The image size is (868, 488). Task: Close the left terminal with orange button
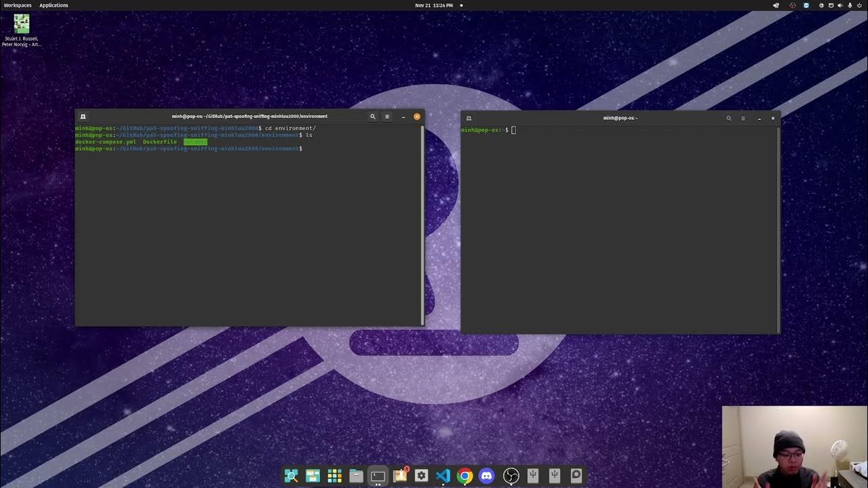point(417,117)
